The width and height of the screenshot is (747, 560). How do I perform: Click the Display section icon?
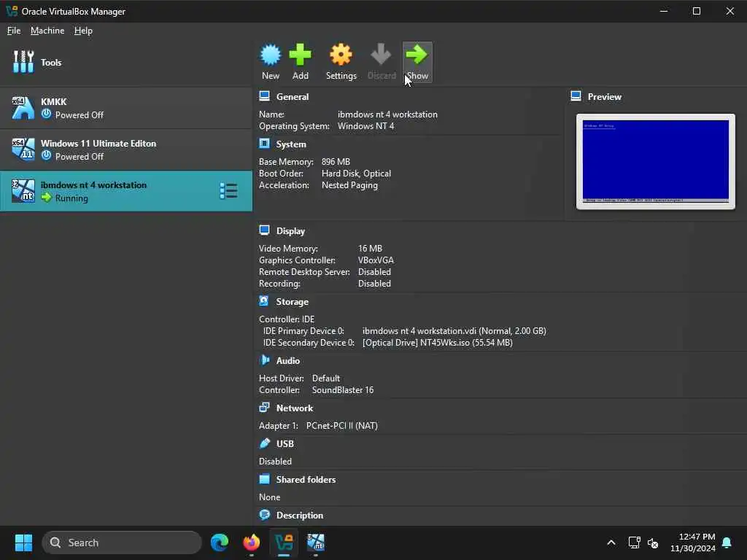point(264,230)
